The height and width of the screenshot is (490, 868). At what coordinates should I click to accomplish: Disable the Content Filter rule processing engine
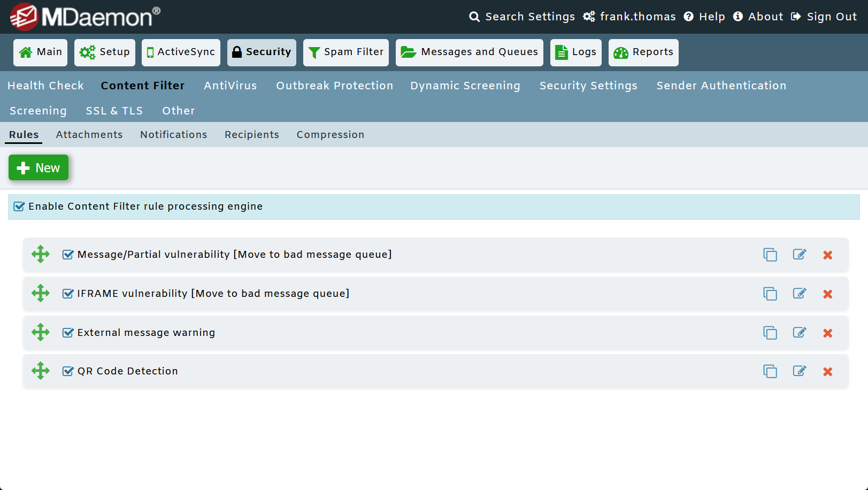19,206
